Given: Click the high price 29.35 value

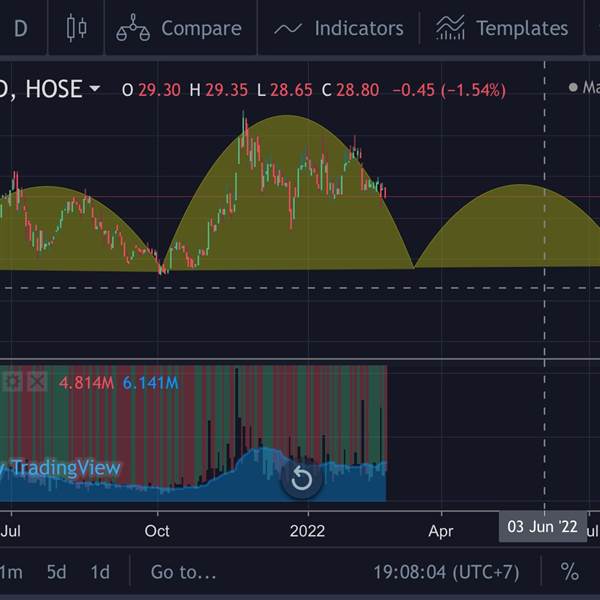Looking at the screenshot, I should 227,90.
